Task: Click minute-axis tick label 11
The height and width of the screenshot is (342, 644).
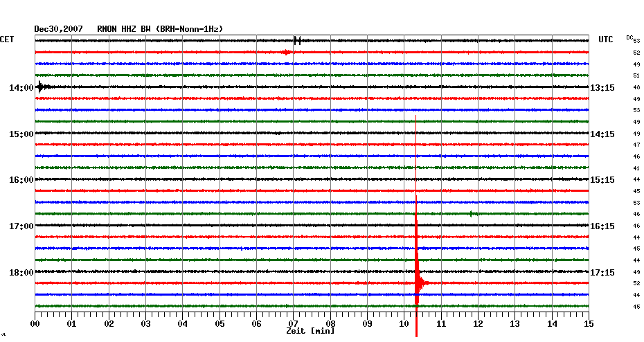Action: pyautogui.click(x=441, y=324)
